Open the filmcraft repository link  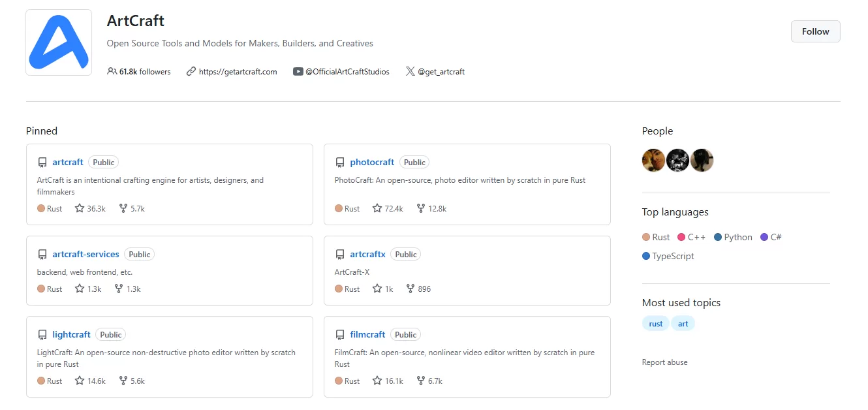368,335
